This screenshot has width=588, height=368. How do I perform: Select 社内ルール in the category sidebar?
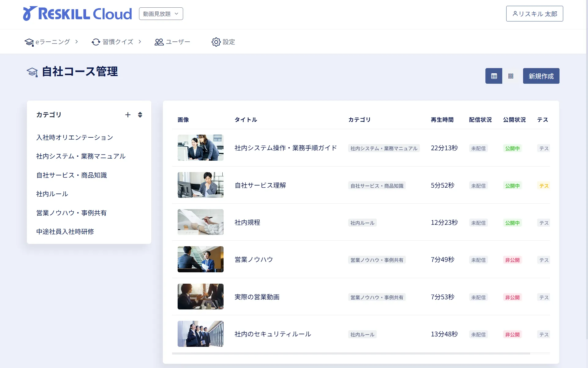52,194
